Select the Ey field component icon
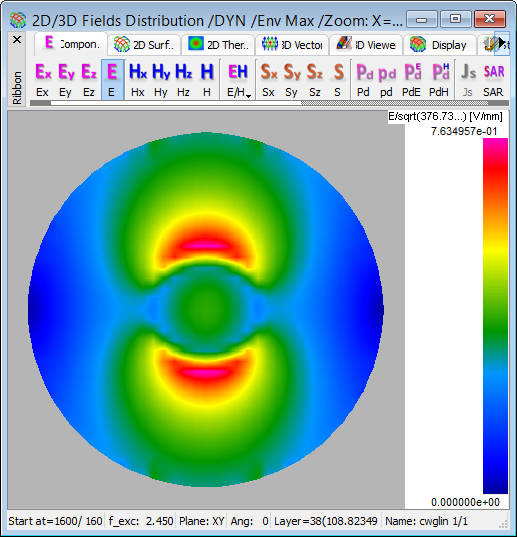The width and height of the screenshot is (517, 537). tap(66, 80)
